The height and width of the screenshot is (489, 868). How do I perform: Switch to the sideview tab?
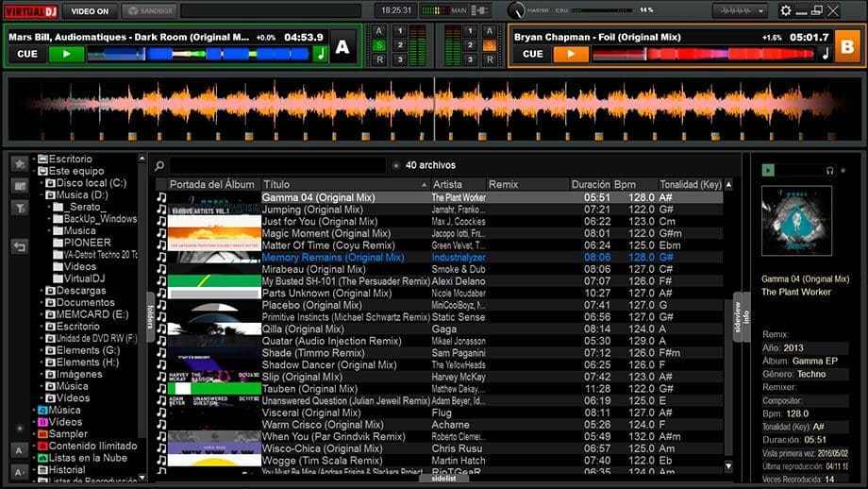(738, 317)
